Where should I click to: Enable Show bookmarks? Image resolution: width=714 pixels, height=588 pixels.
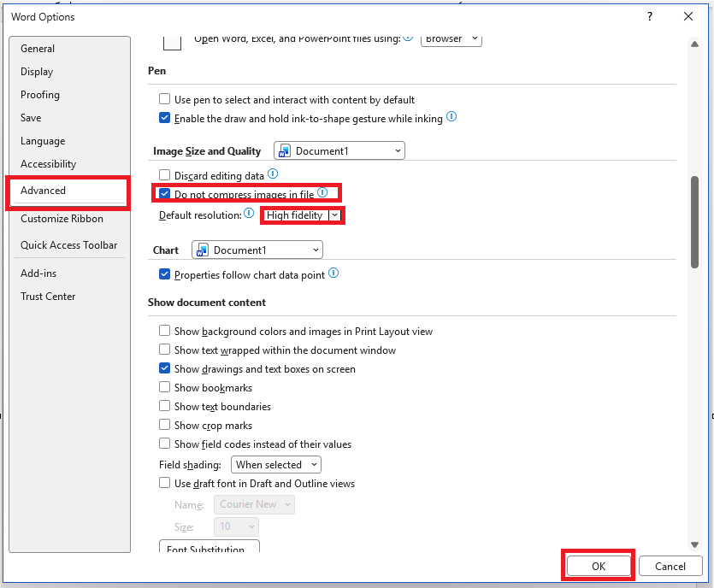tap(164, 387)
